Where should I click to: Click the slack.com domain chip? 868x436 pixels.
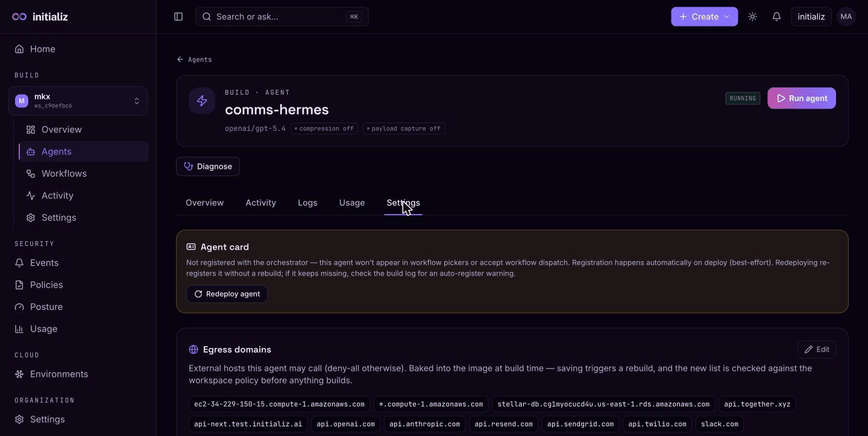tap(720, 424)
